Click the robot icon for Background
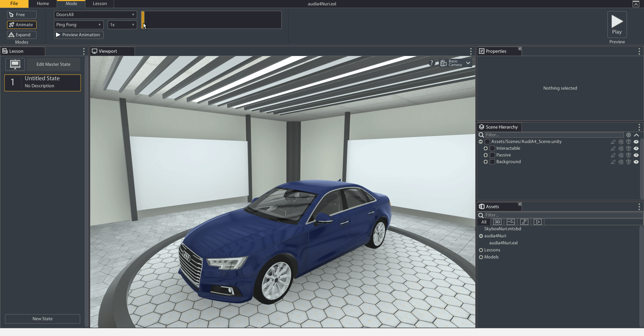The width and height of the screenshot is (644, 336). (629, 162)
